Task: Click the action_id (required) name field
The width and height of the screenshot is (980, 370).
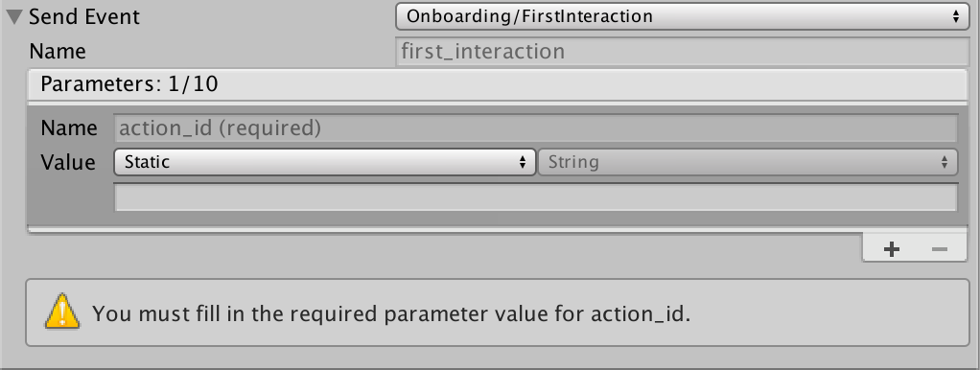Action: click(535, 128)
